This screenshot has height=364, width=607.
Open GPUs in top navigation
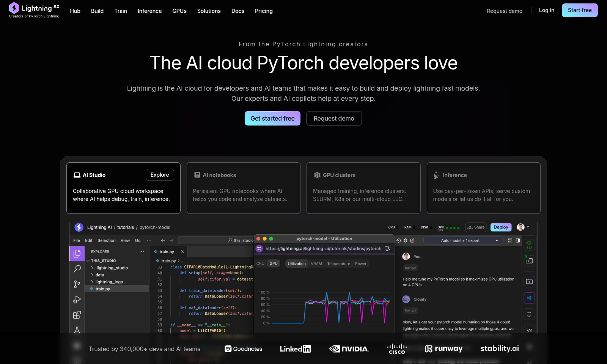[179, 11]
